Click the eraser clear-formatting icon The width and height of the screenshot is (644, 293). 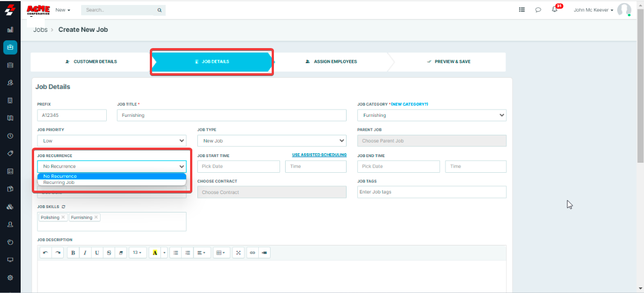tap(121, 253)
